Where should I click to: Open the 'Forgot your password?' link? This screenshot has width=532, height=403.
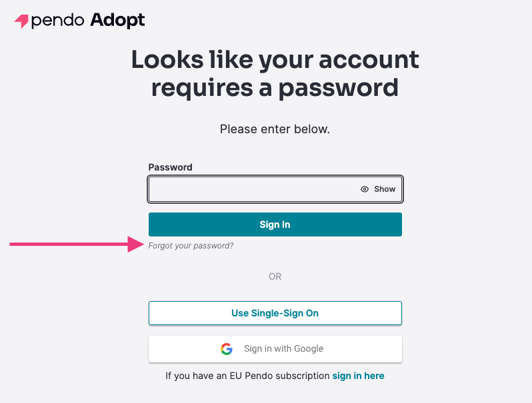pos(191,246)
